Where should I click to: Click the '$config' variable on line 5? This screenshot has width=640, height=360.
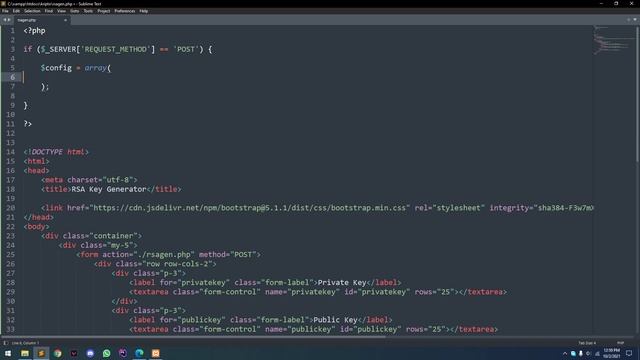[x=56, y=68]
